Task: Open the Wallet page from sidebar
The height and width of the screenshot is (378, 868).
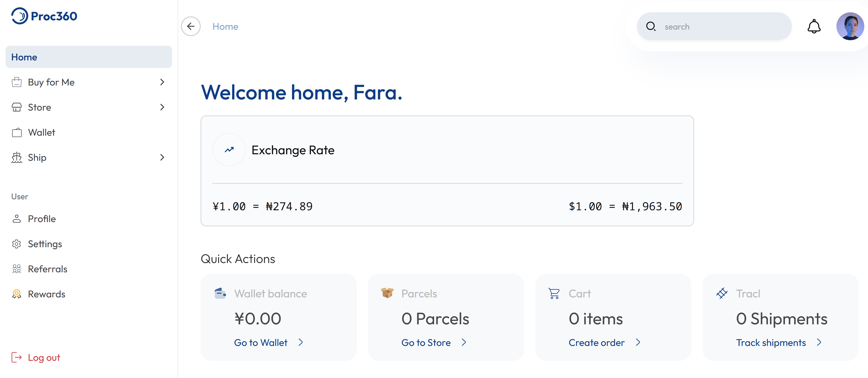Action: pos(42,132)
